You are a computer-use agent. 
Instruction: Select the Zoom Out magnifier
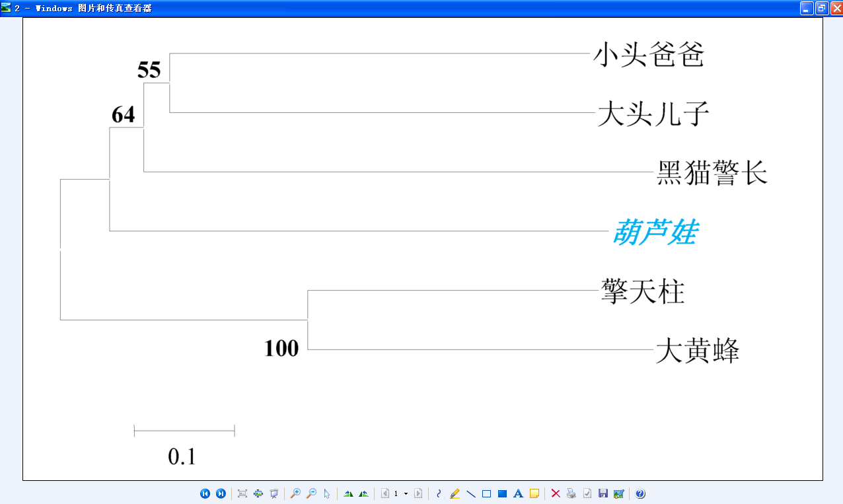[x=311, y=493]
